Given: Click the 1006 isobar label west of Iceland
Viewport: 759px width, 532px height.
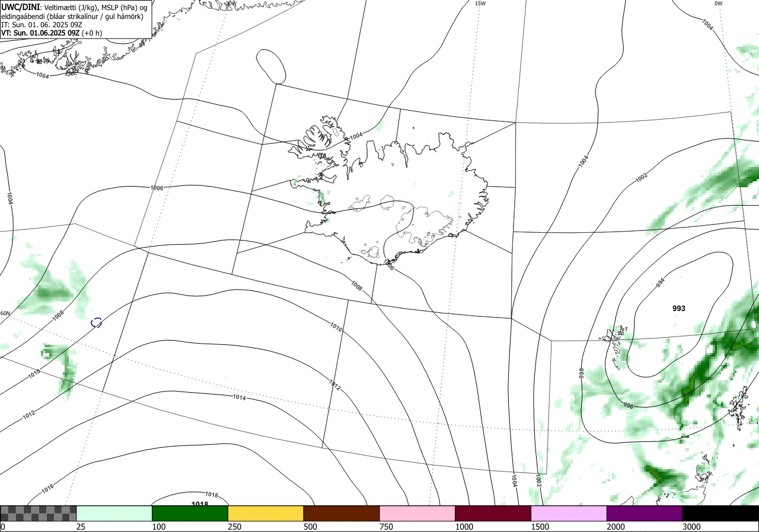Looking at the screenshot, I should (157, 188).
